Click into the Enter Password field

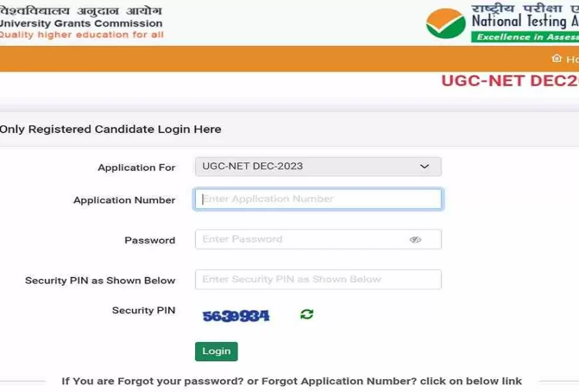point(318,239)
